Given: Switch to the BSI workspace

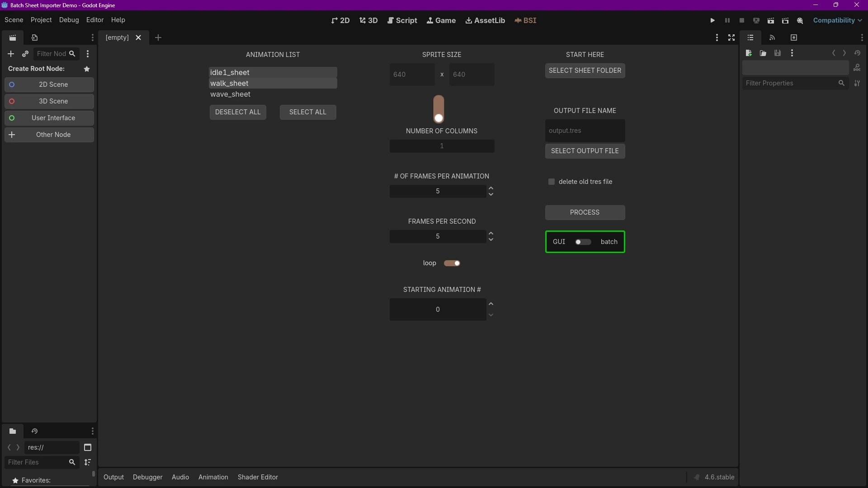Looking at the screenshot, I should point(525,20).
